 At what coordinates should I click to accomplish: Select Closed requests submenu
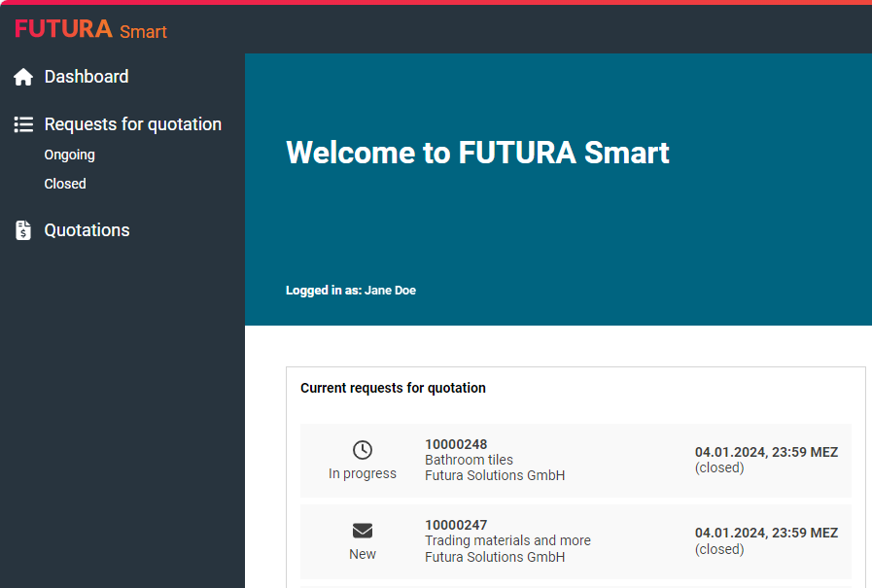coord(65,184)
